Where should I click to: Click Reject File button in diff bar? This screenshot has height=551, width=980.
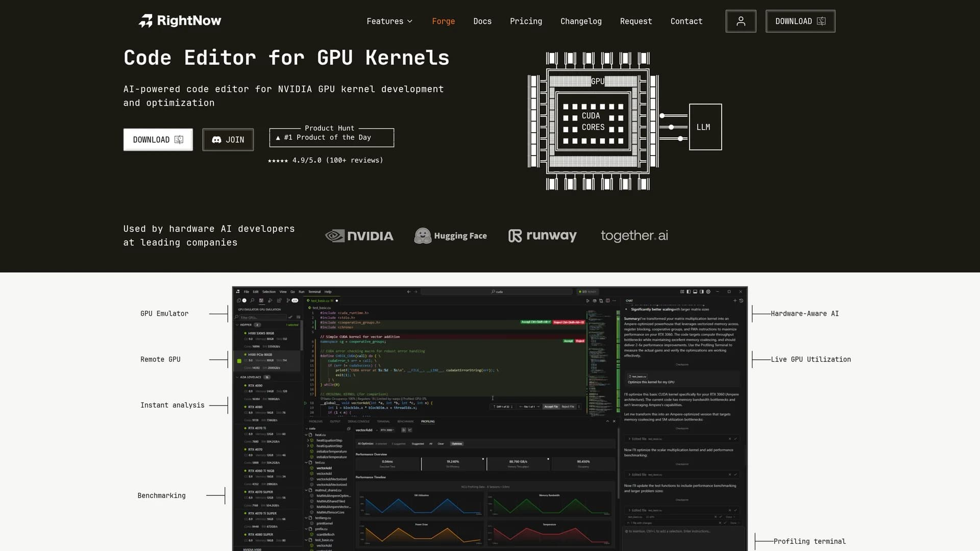568,407
